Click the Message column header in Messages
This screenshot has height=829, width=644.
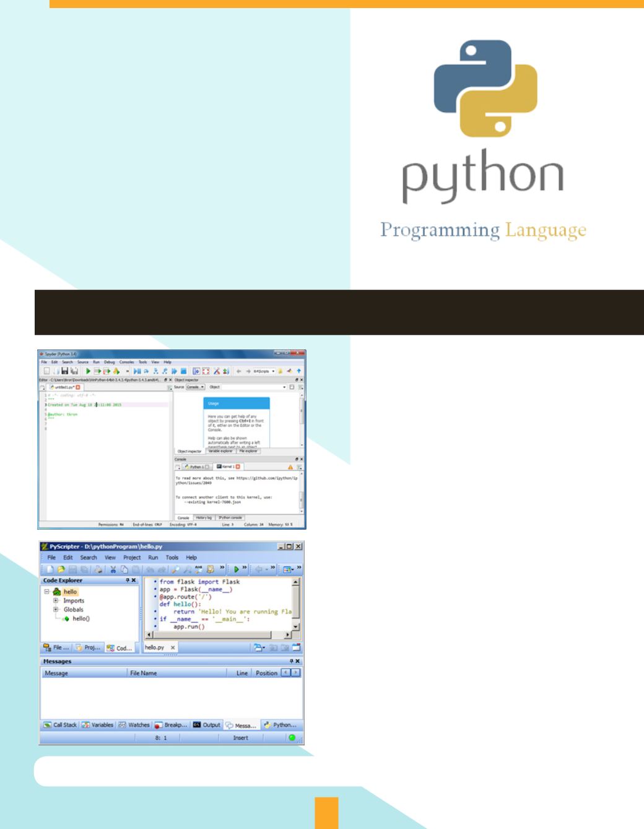point(84,673)
